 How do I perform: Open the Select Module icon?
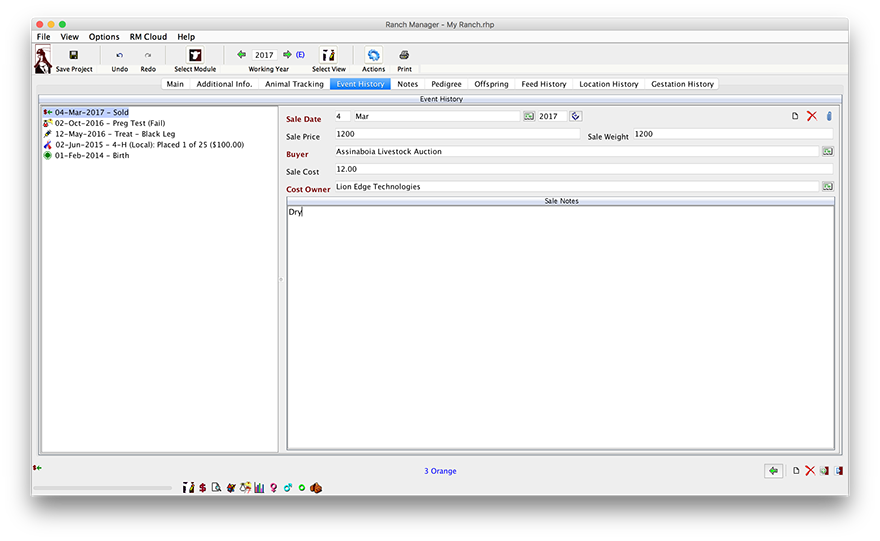click(x=195, y=56)
